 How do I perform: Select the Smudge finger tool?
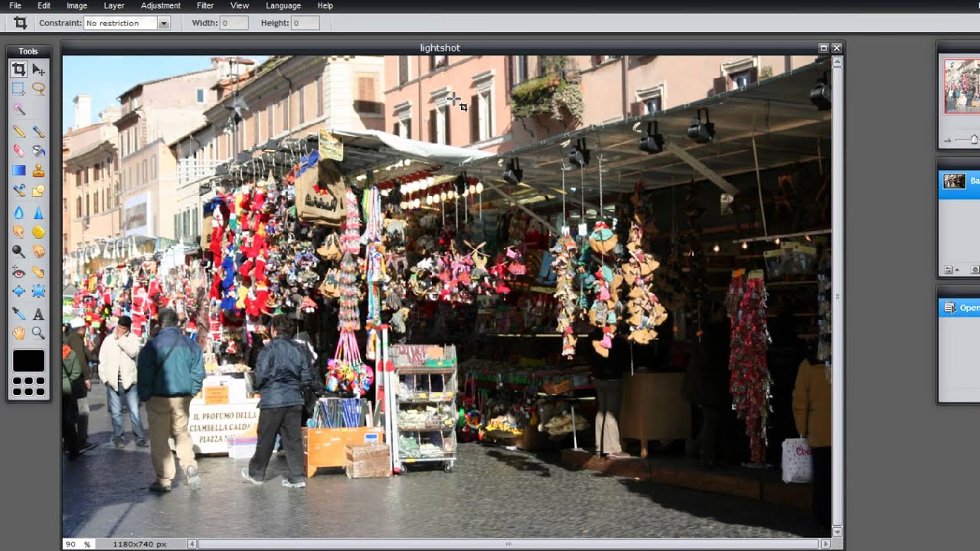(18, 232)
